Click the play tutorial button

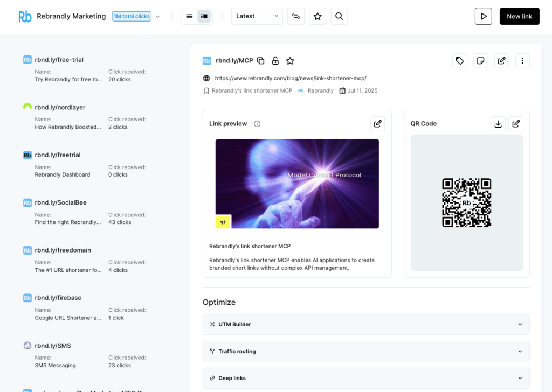[x=484, y=16]
